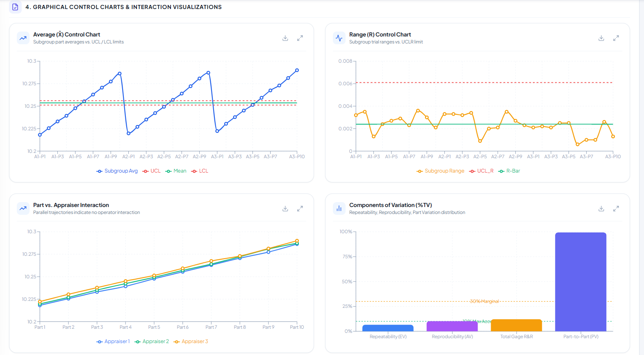Toggle the Subgroup Range legend series
Image resolution: width=644 pixels, height=355 pixels.
441,171
